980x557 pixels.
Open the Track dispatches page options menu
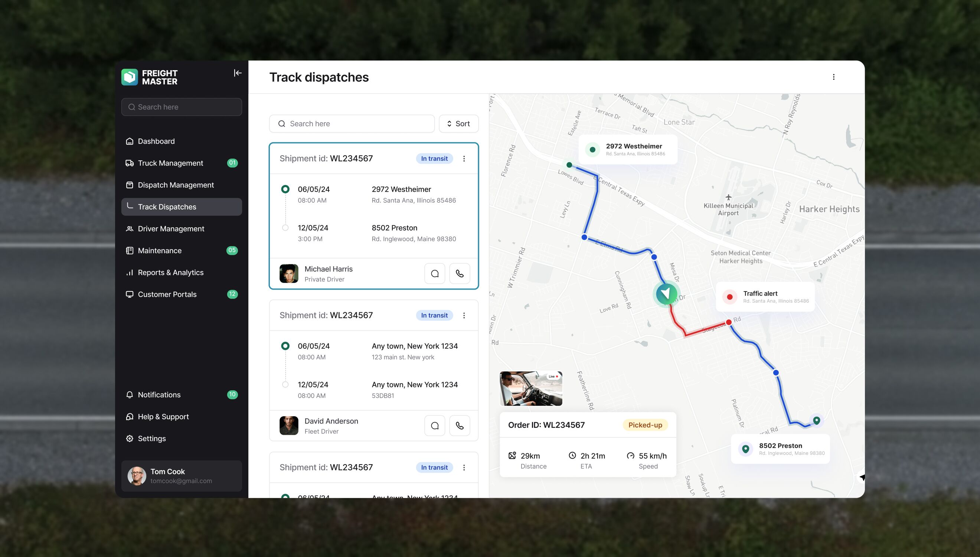click(x=833, y=77)
